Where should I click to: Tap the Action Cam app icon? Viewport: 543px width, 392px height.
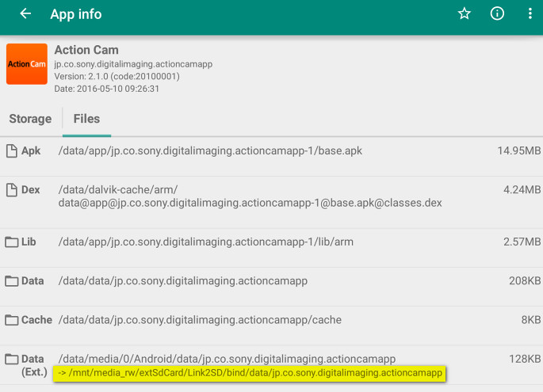[x=26, y=64]
